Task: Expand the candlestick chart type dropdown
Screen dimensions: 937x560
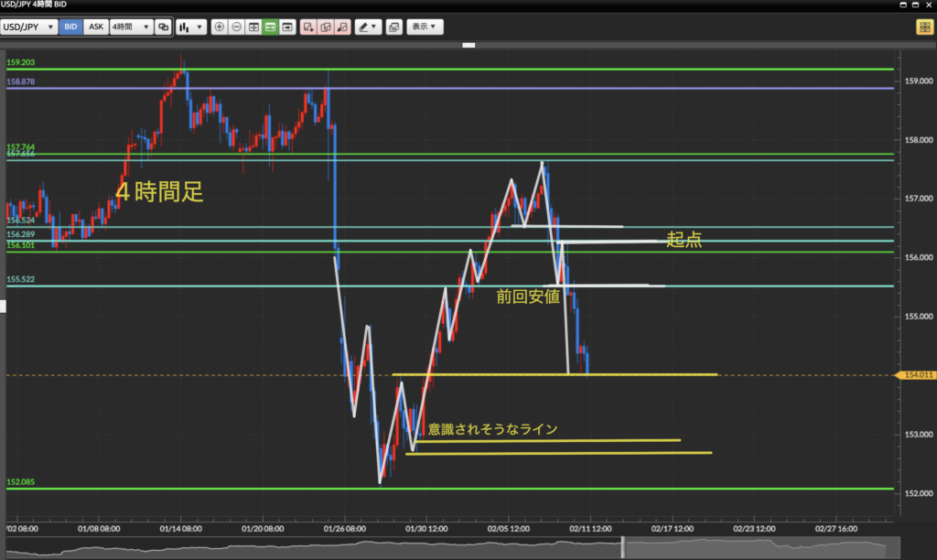Action: pyautogui.click(x=191, y=27)
